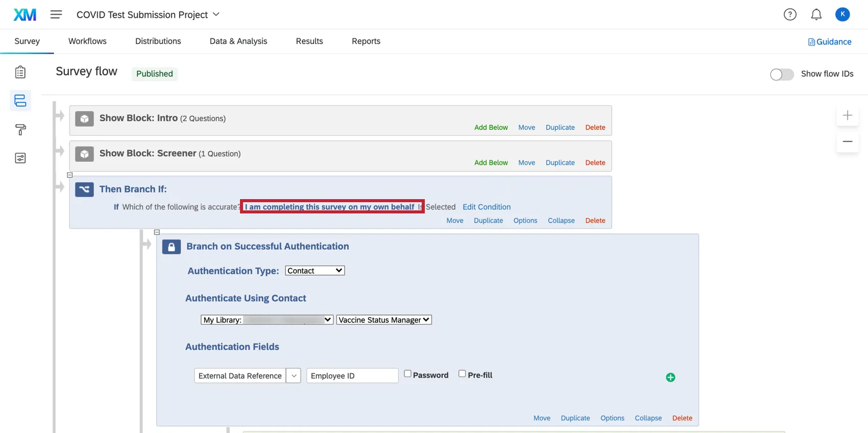Click the Employee ID field

point(352,376)
